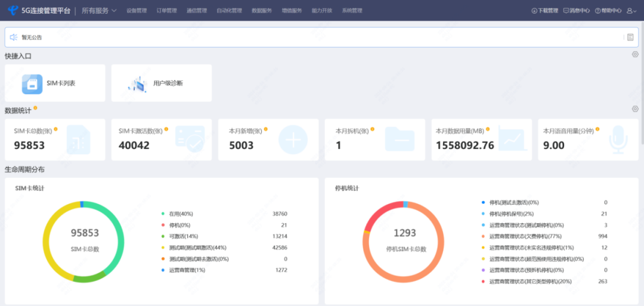
Task: Toggle the 可激活(14%) legend entry
Action: [181, 236]
